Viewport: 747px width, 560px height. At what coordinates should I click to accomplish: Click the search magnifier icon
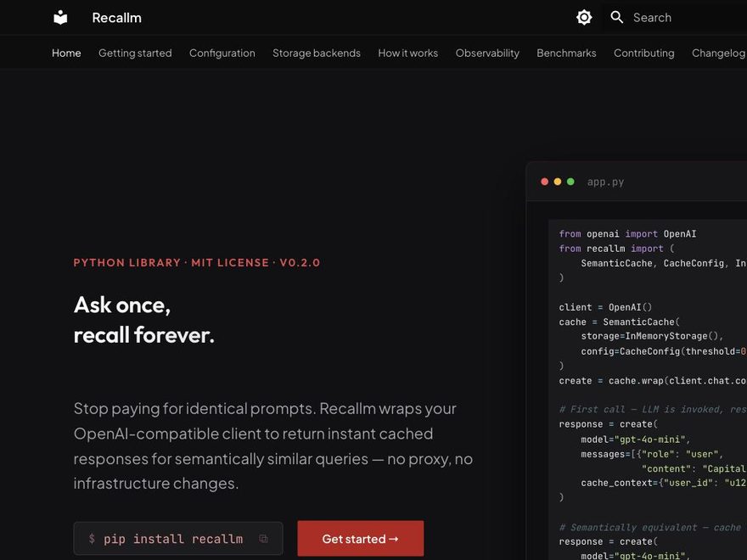[616, 17]
